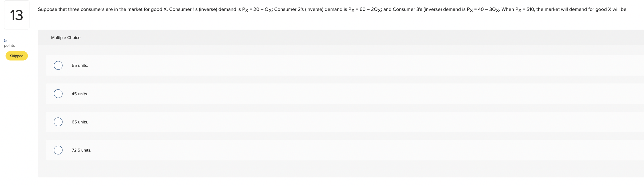Pick the 72.5 units radio button
The width and height of the screenshot is (644, 186).
point(58,150)
